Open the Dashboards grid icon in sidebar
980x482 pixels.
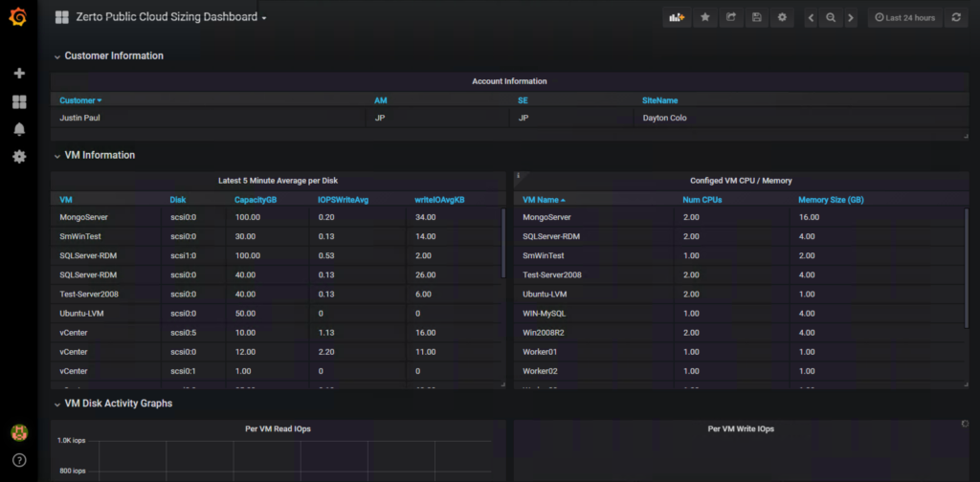pyautogui.click(x=19, y=101)
